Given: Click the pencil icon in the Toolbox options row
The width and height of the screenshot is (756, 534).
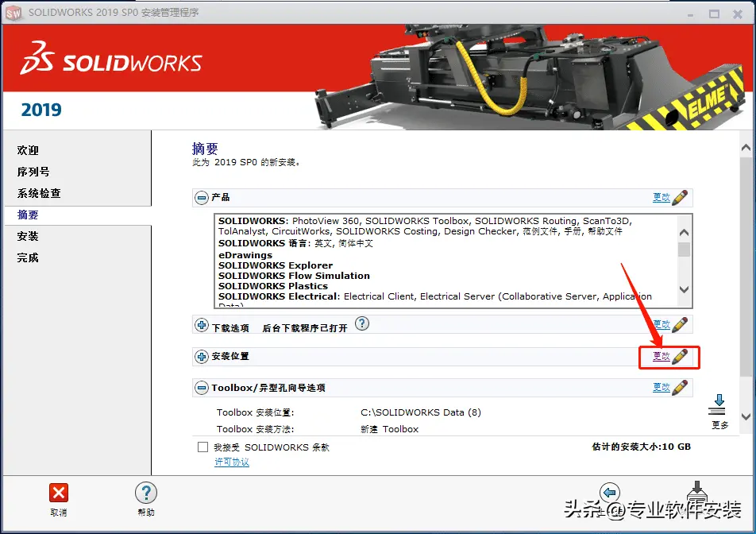Looking at the screenshot, I should tap(679, 387).
